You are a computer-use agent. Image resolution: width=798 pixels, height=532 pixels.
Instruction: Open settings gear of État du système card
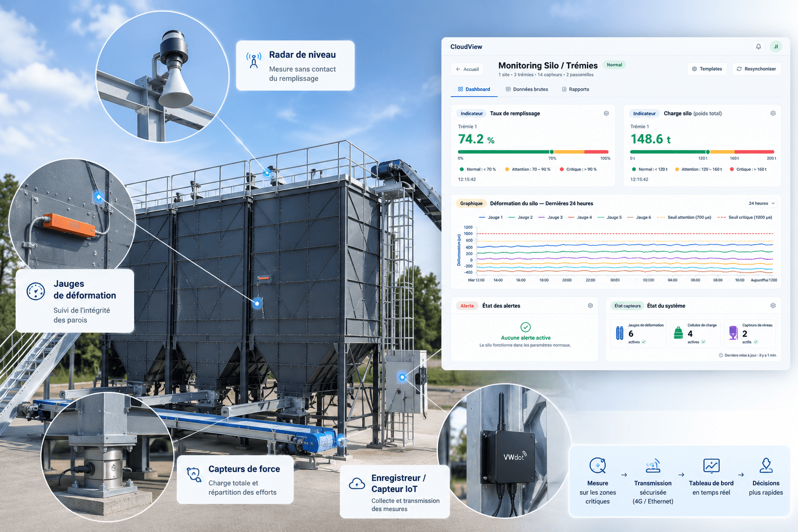click(x=773, y=305)
